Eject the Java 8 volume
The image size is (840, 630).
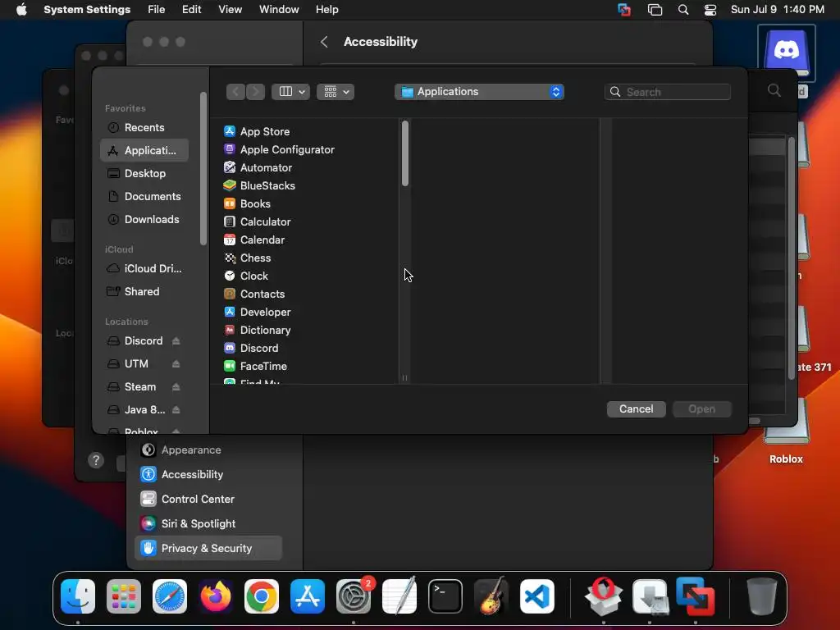coord(176,410)
